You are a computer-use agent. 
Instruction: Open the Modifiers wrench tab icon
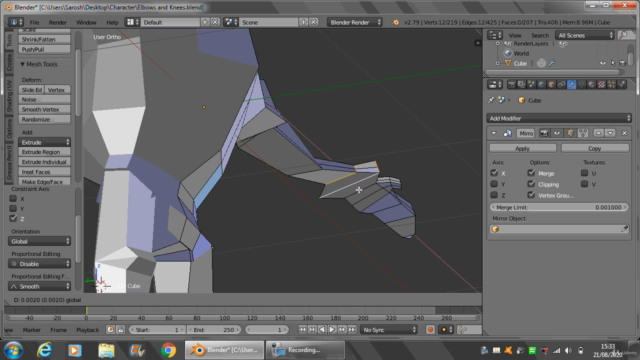pos(571,84)
